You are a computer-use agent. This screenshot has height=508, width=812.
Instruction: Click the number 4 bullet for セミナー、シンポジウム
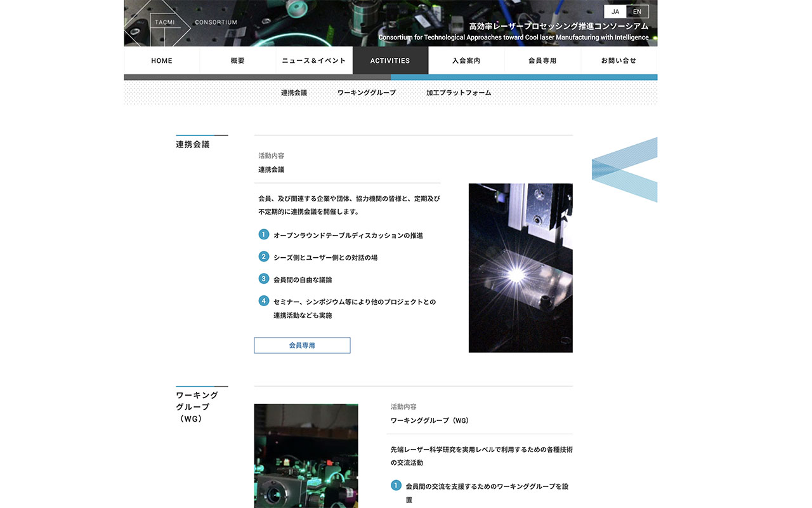click(x=264, y=301)
